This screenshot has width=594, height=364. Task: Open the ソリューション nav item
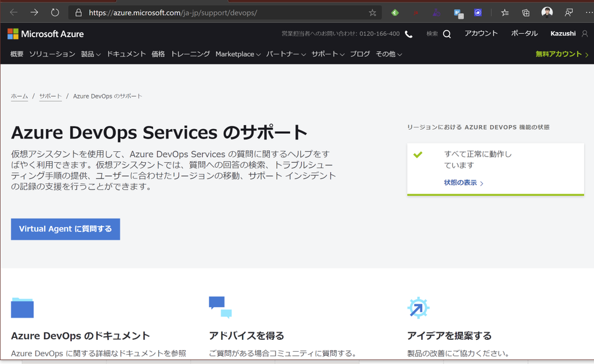(x=52, y=54)
